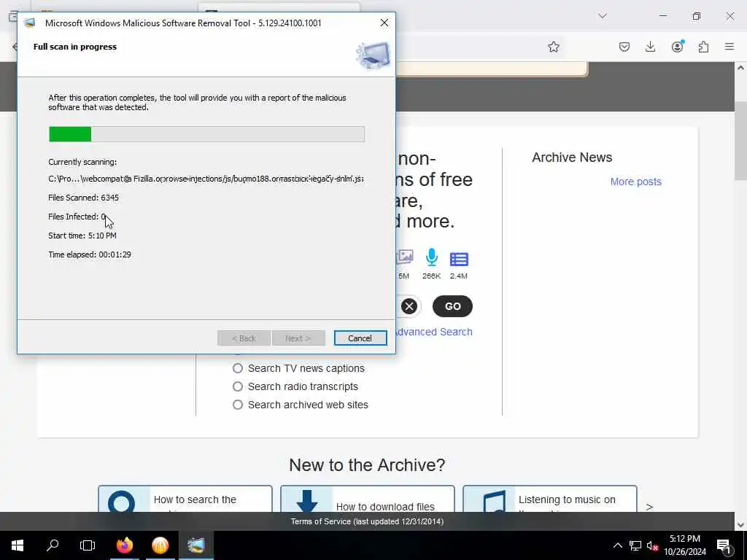Viewport: 747px width, 560px height.
Task: Show hidden system tray icons
Action: 617,545
